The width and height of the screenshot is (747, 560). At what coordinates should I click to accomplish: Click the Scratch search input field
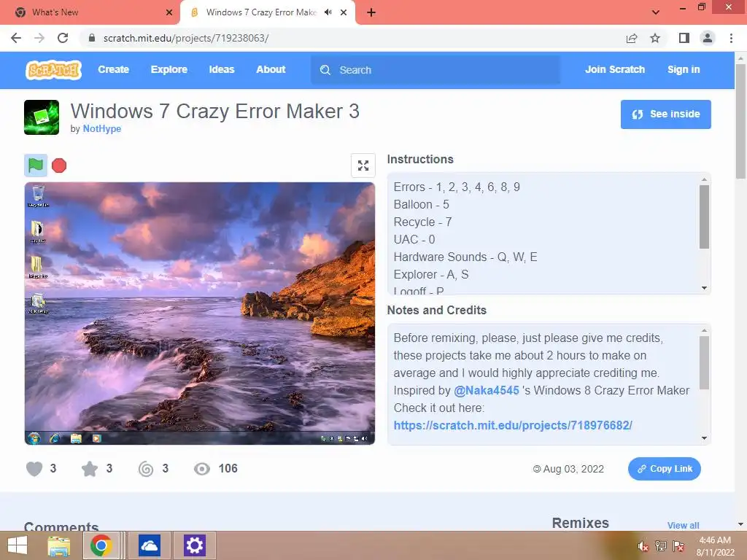[436, 70]
